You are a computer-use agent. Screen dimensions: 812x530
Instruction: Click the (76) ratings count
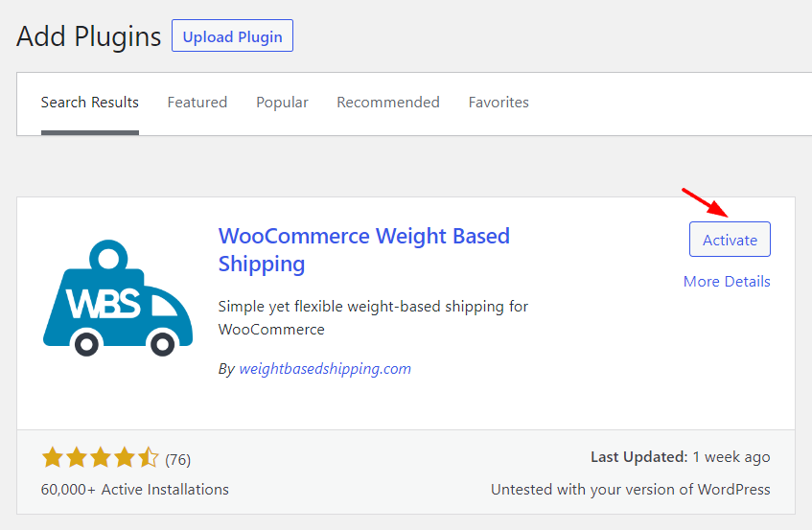pyautogui.click(x=177, y=460)
